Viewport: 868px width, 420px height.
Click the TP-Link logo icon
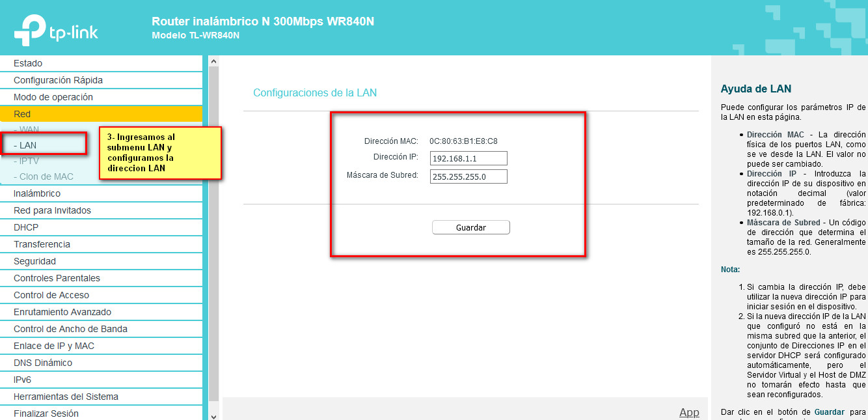tap(31, 30)
